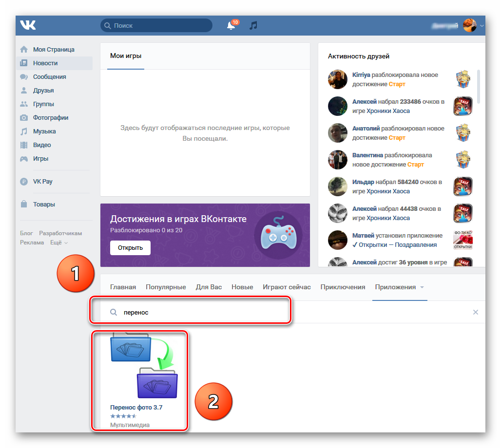
Task: Open the Блог footer link
Action: (26, 233)
